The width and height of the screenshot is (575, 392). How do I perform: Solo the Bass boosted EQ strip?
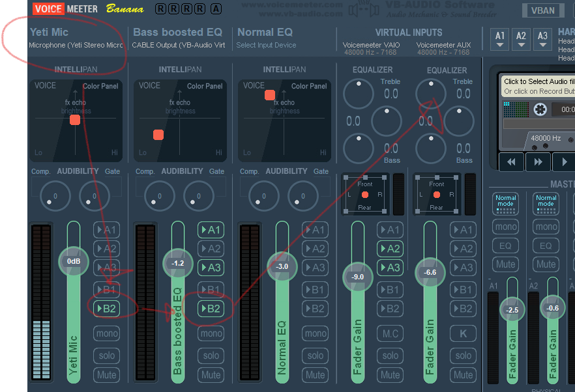click(211, 356)
